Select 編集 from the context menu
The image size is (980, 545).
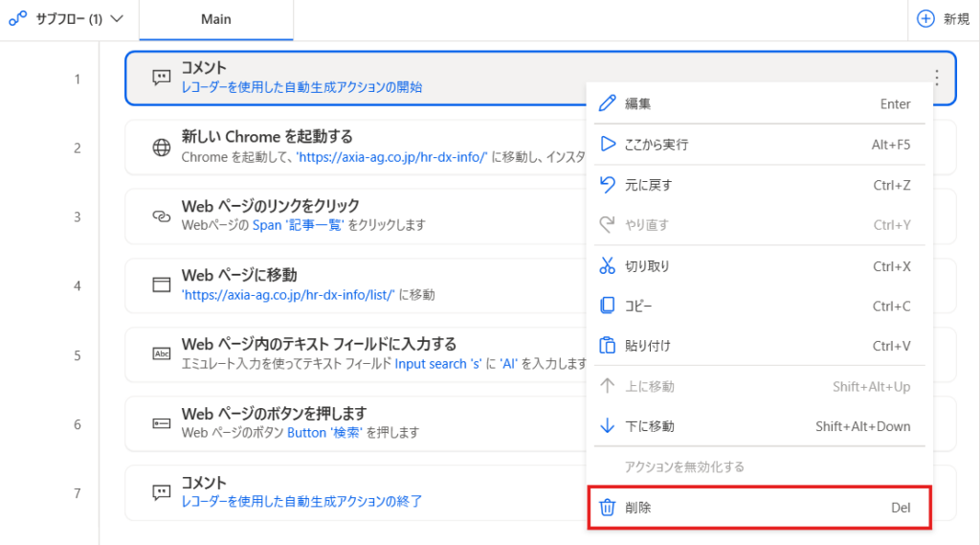(x=638, y=103)
